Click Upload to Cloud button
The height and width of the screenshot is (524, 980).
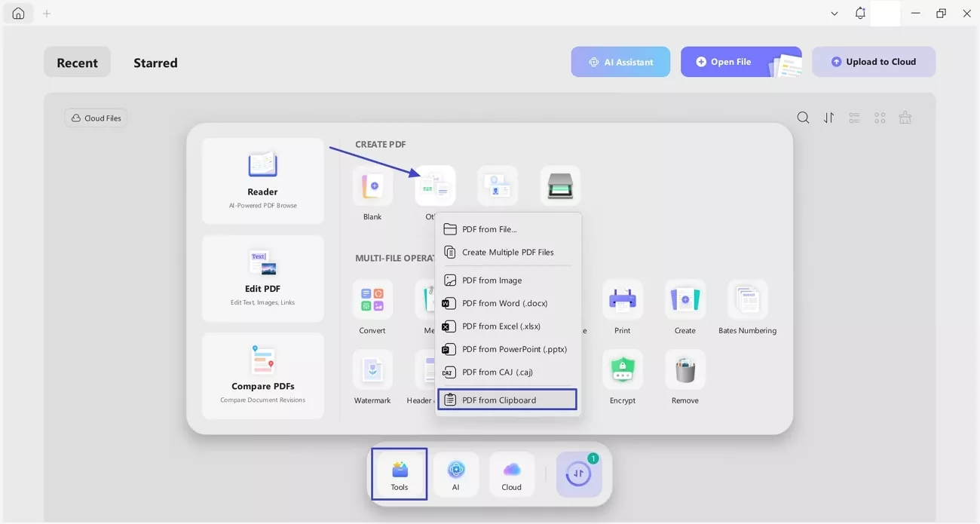pos(874,62)
